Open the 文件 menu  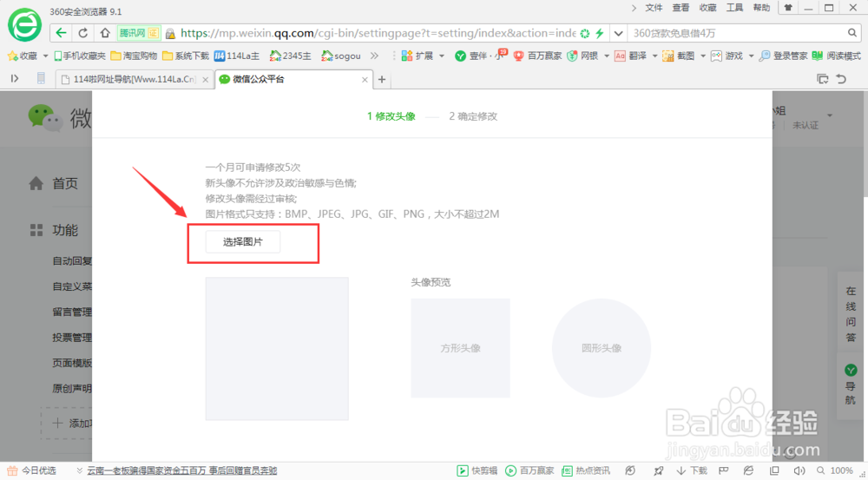(x=654, y=8)
